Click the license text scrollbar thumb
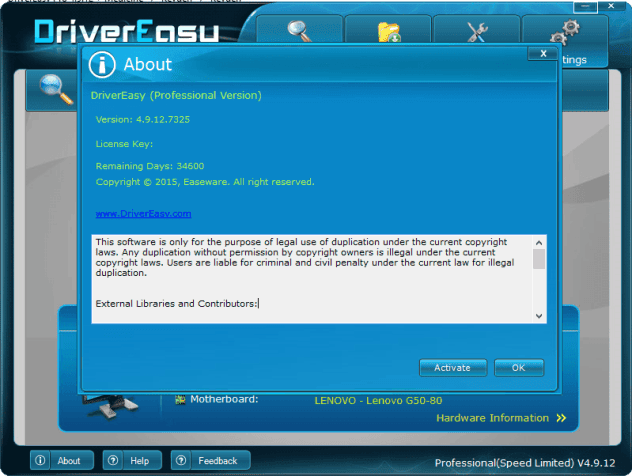The image size is (632, 476). pos(538,259)
